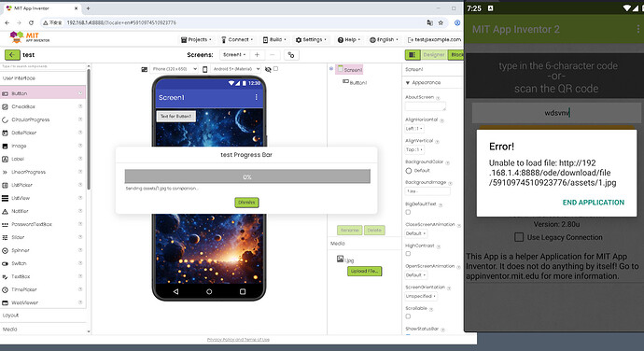Screen dimensions: 644x351
Task: Click the 1.jpg media file icon
Action: click(340, 259)
